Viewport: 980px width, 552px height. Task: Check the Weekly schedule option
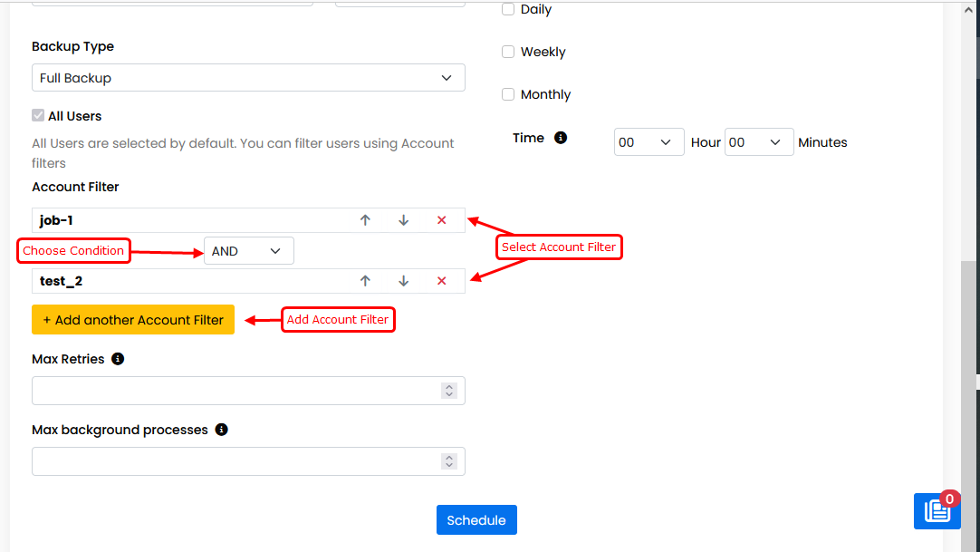(x=508, y=52)
